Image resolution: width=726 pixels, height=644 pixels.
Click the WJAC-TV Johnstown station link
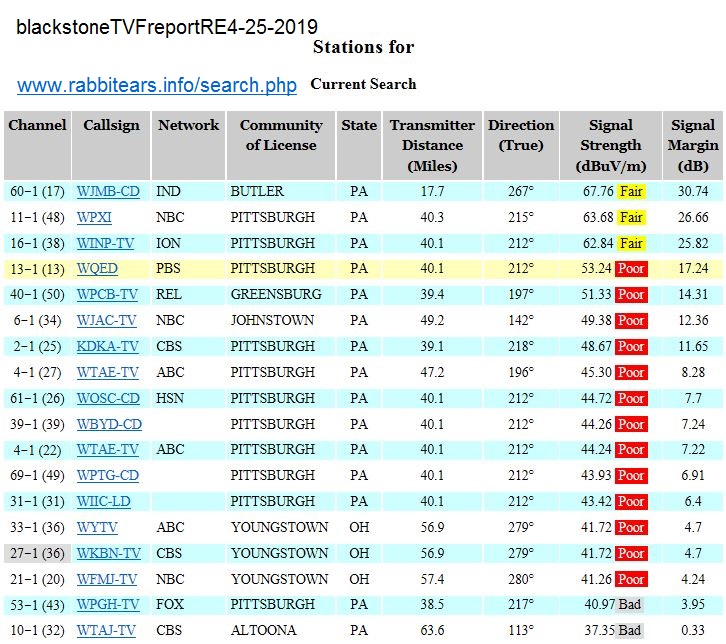(106, 321)
